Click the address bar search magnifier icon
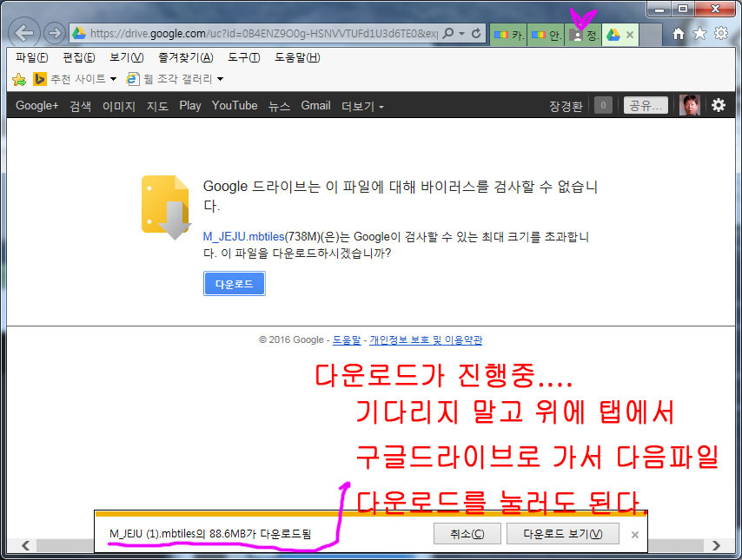 coord(447,33)
